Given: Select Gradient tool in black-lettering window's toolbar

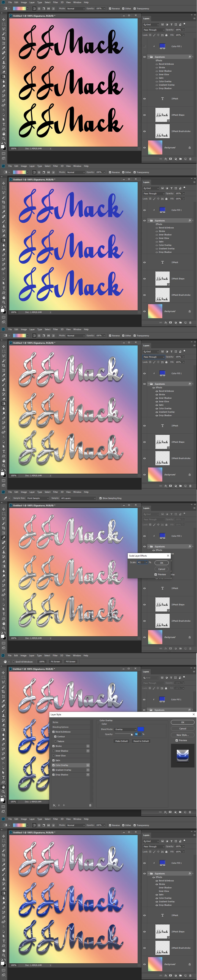Looking at the screenshot, I should [4, 76].
